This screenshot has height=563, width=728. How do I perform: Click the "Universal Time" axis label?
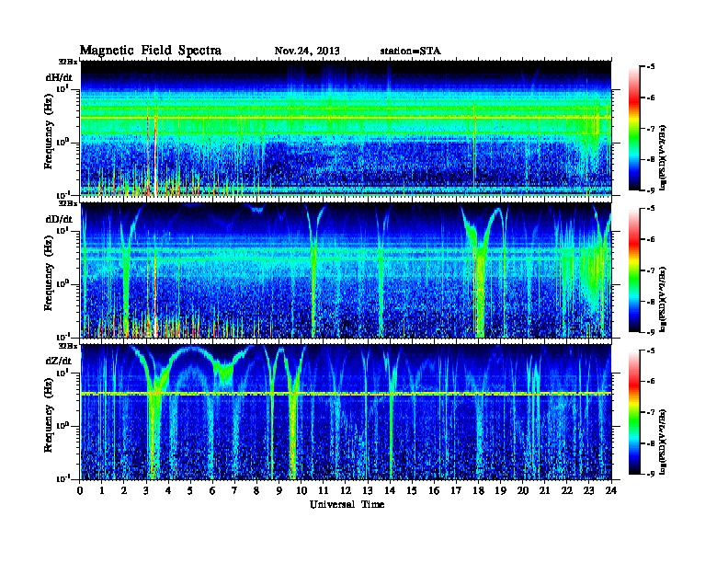tap(347, 504)
